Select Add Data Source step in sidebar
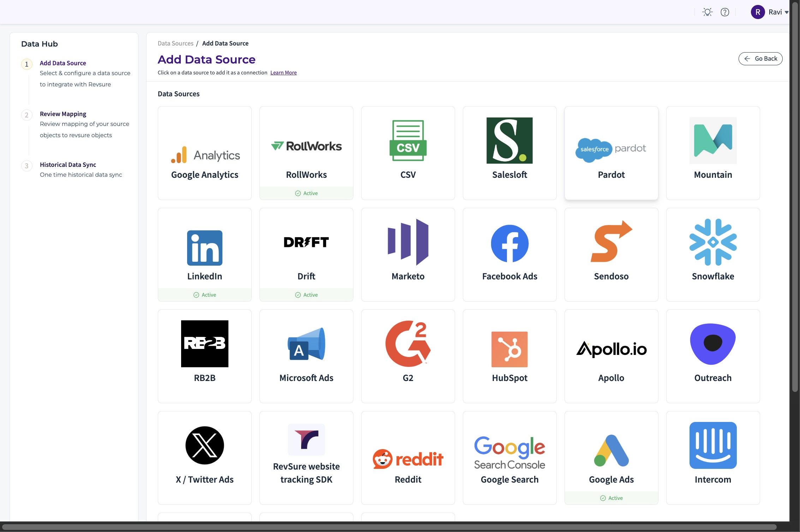 pyautogui.click(x=63, y=63)
